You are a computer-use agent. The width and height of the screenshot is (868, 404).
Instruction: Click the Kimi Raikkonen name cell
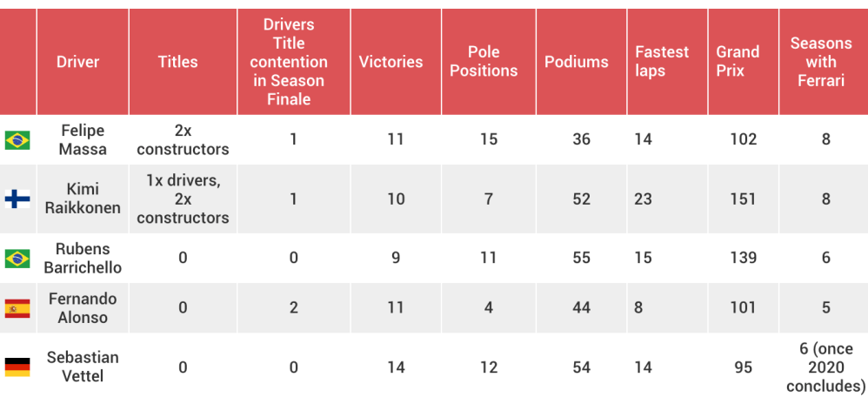coord(83,199)
